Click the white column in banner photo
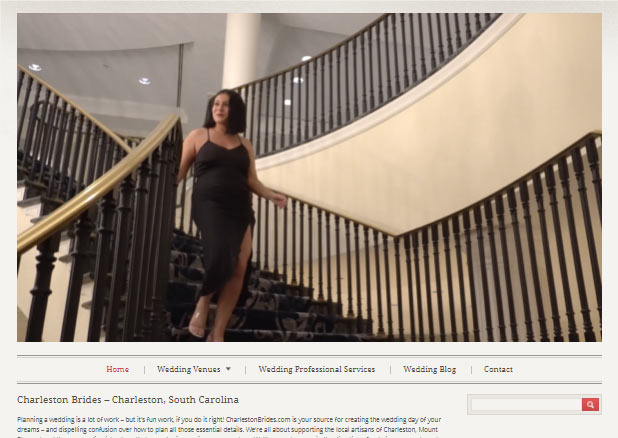Image resolution: width=618 pixels, height=438 pixels. (x=241, y=51)
